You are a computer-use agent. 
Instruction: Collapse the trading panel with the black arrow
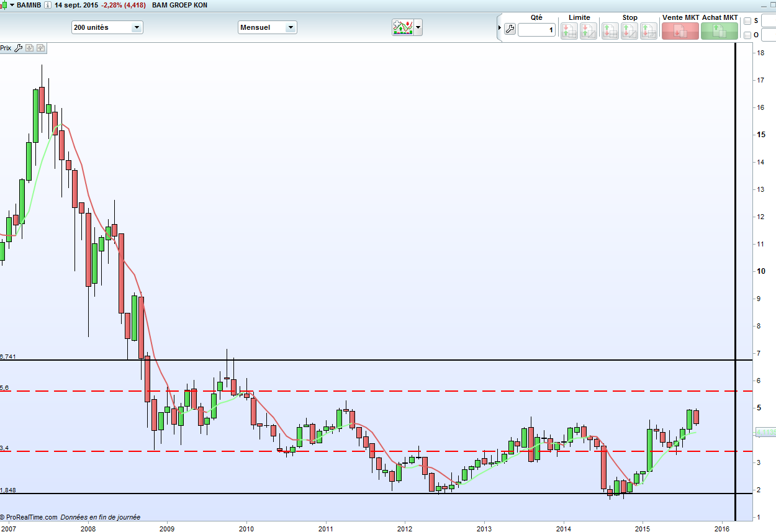pos(500,28)
